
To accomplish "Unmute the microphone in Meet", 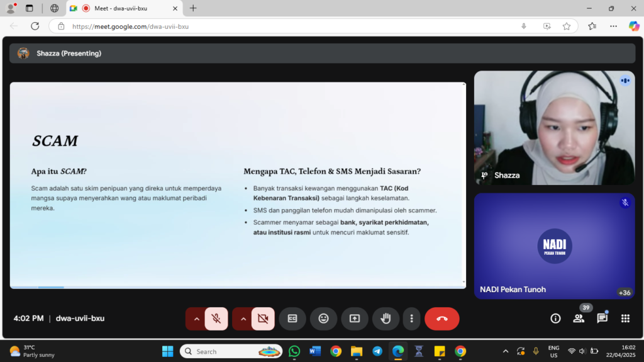I will click(x=216, y=319).
